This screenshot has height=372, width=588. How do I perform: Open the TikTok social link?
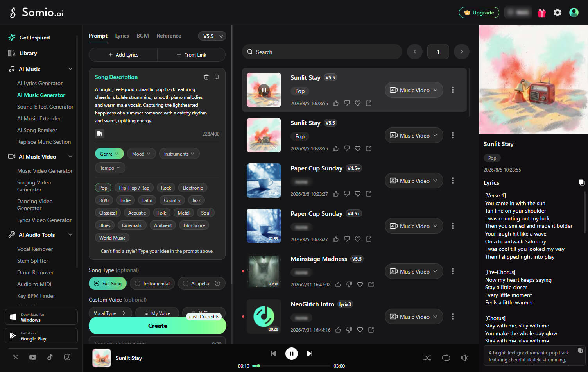pos(50,357)
